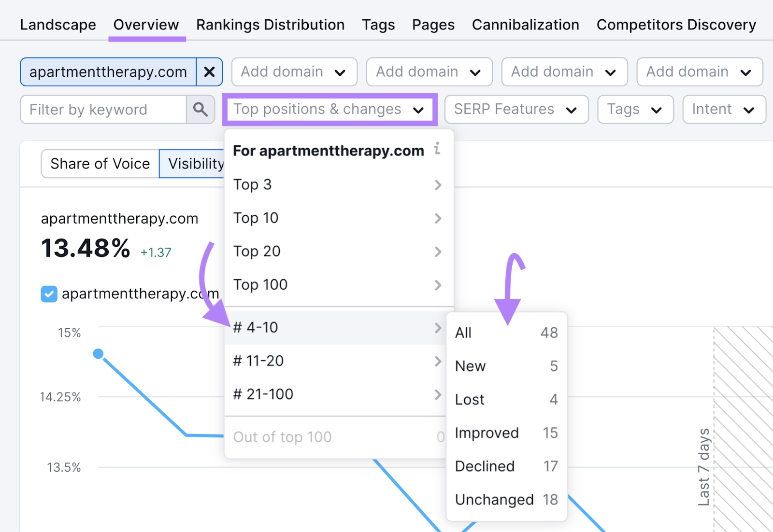This screenshot has width=773, height=532.
Task: Open the info icon beside 'For apartmenttherapy.com'
Action: (x=437, y=148)
